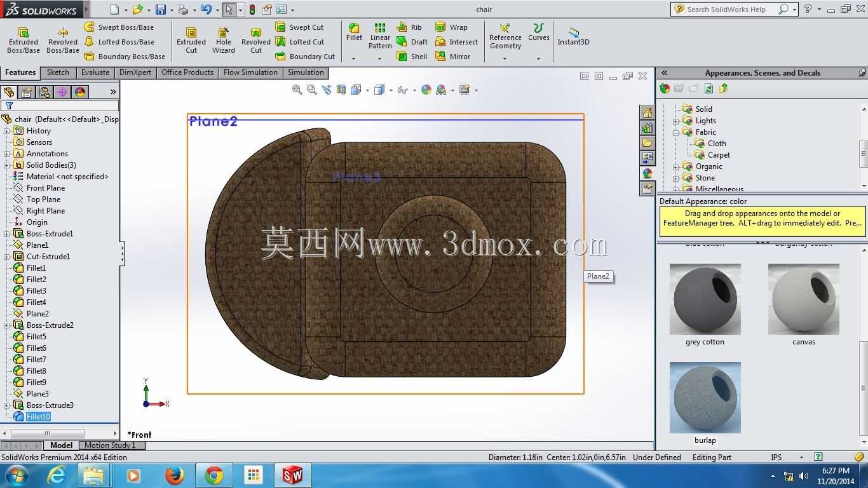Toggle Instant3D mode
Screen dimensions: 868x488
(574, 36)
